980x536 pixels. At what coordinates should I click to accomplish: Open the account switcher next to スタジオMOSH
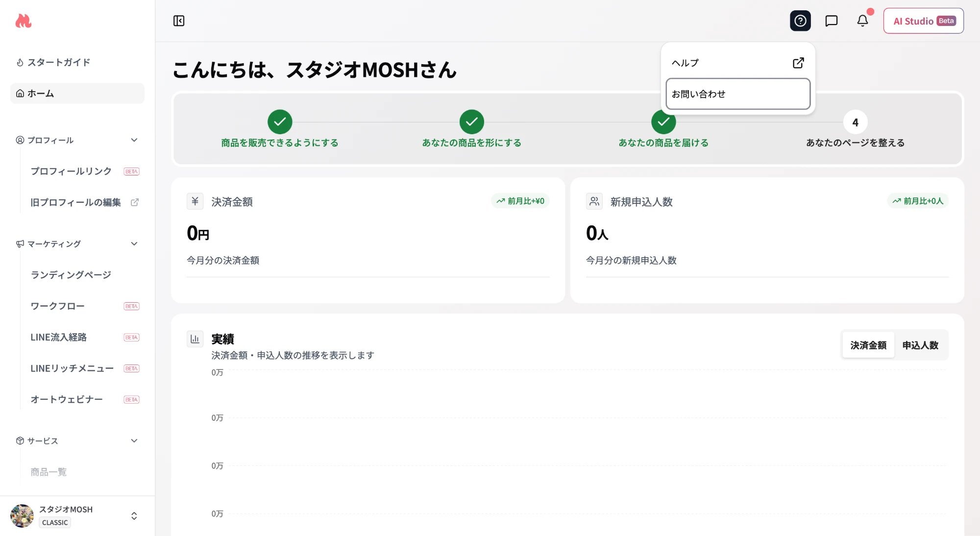134,516
